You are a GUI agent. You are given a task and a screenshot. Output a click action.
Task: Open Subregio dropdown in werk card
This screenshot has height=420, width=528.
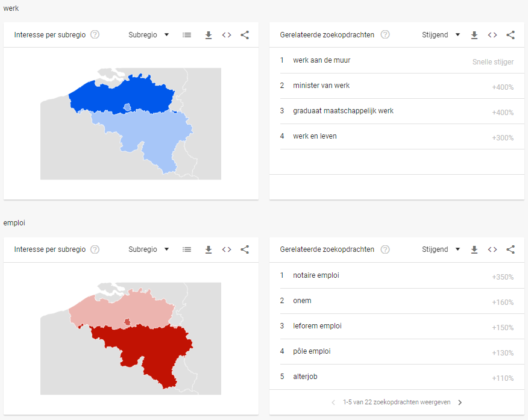click(x=148, y=35)
